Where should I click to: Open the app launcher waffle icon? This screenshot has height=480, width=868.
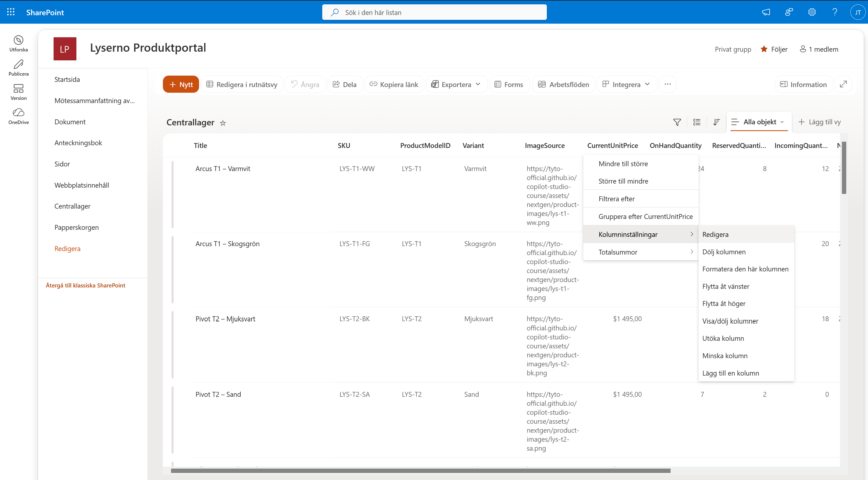click(11, 12)
